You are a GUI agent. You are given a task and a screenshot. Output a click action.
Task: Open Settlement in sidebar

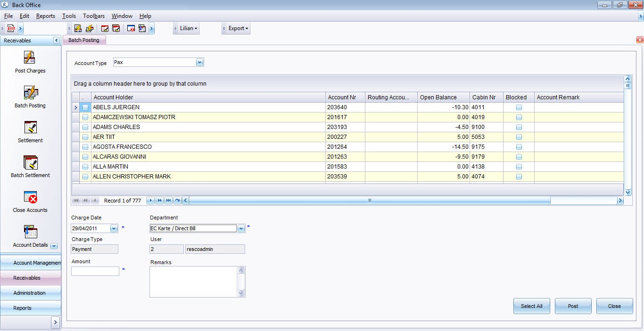click(30, 131)
